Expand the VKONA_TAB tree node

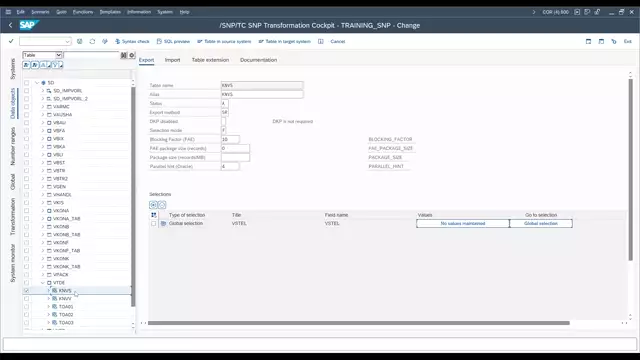tap(43, 218)
